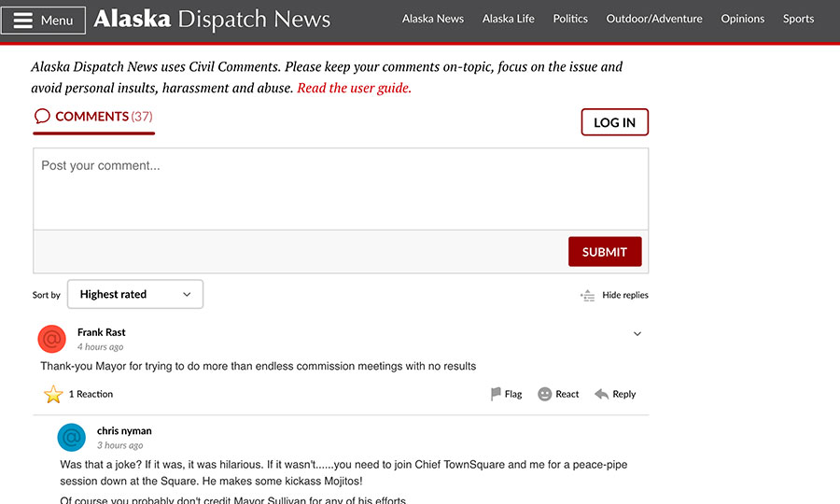
Task: Submit the comment with SUBMIT button
Action: click(605, 252)
